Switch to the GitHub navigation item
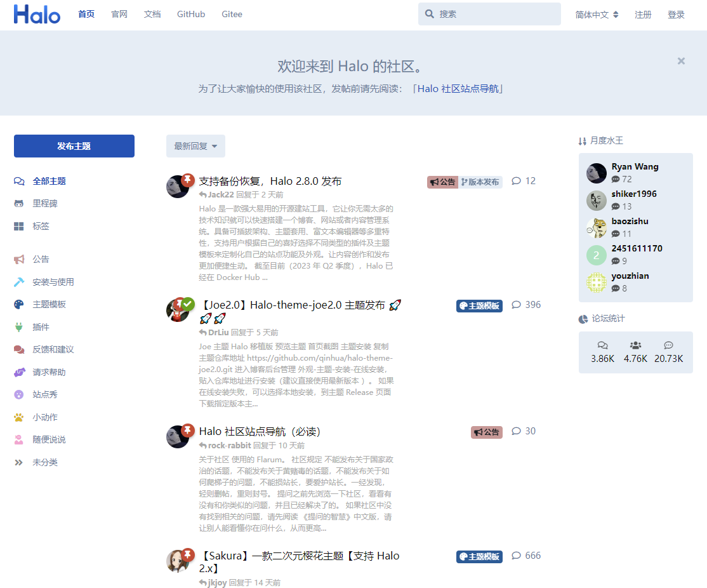Image resolution: width=707 pixels, height=588 pixels. (x=190, y=14)
